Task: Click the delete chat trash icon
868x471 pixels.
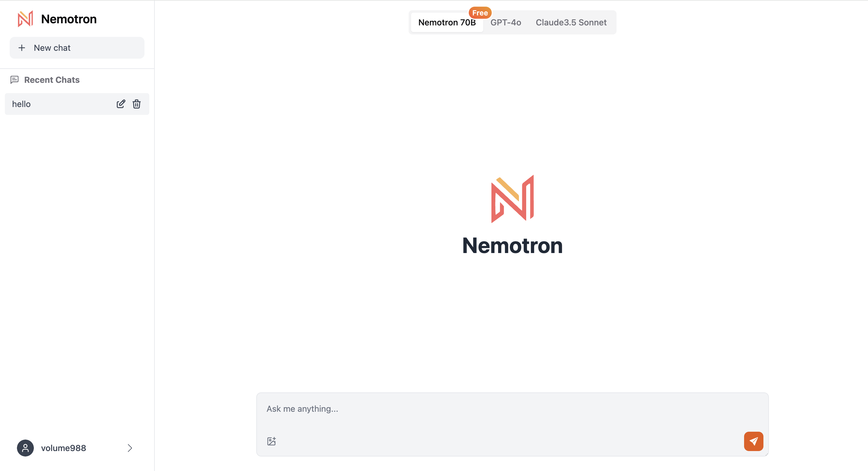Action: (x=137, y=104)
